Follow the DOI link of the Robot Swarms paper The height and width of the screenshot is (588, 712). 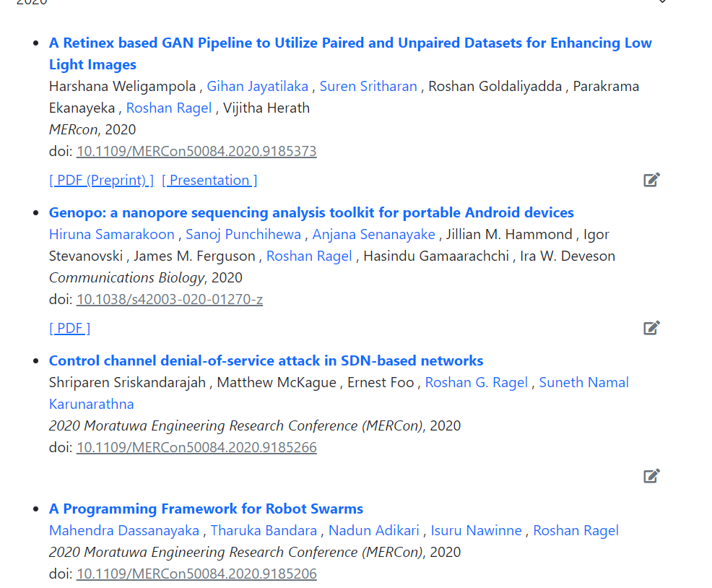click(196, 573)
